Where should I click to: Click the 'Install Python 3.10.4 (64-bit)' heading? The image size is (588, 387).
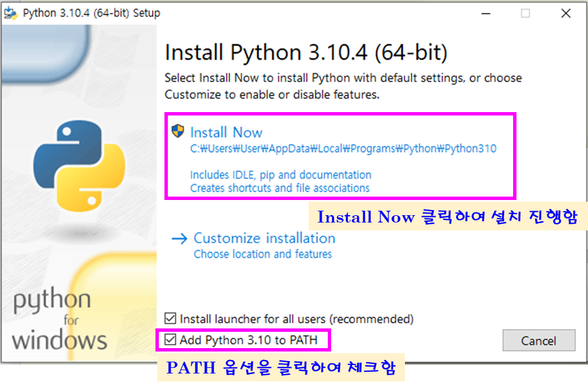tap(306, 52)
